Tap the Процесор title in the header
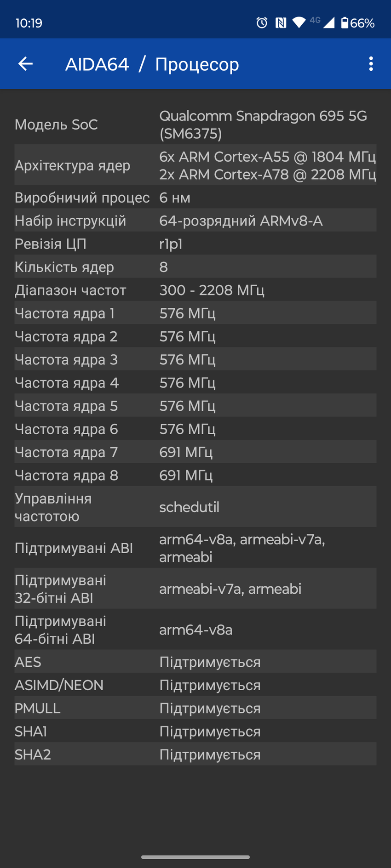 click(198, 64)
